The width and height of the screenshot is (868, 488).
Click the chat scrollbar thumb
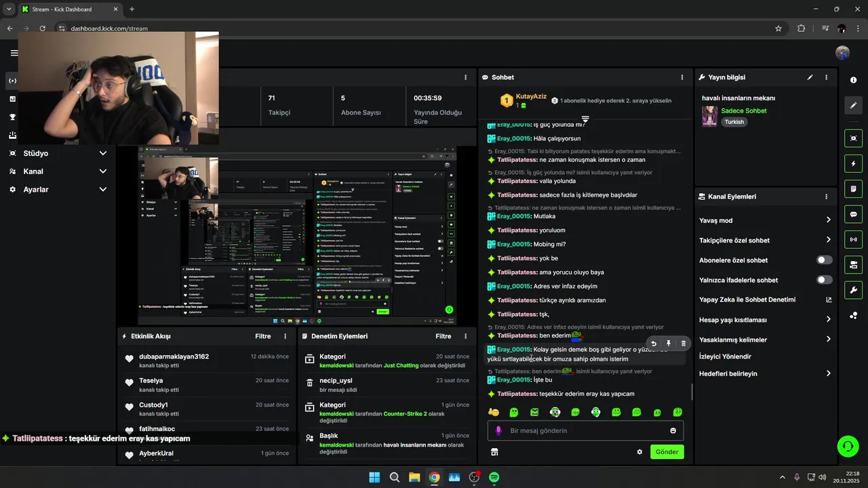(692, 392)
